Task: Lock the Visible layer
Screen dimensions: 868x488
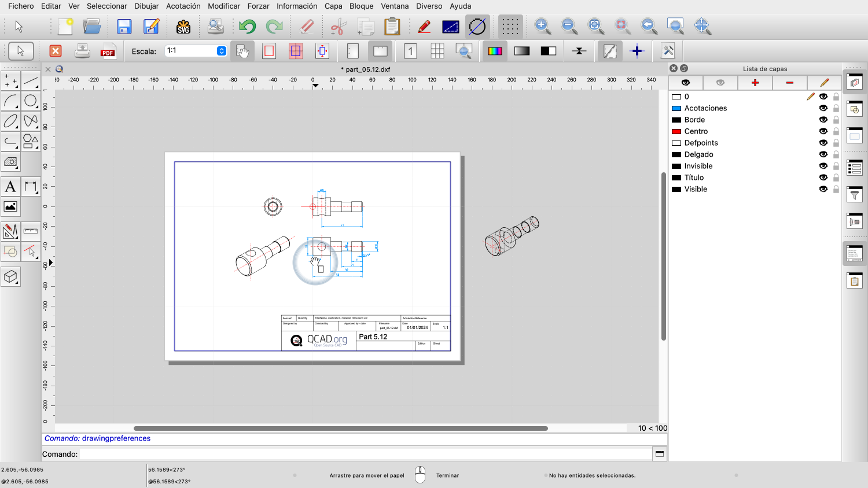Action: [x=836, y=189]
